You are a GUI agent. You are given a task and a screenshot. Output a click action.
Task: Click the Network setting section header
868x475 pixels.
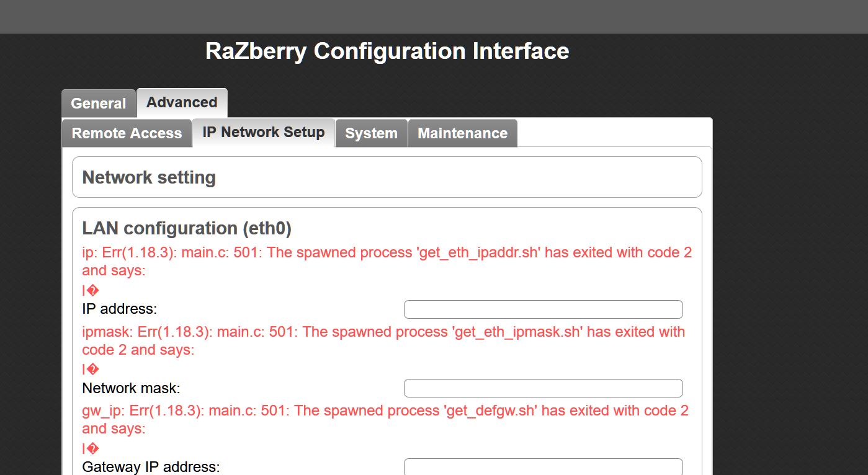(149, 177)
